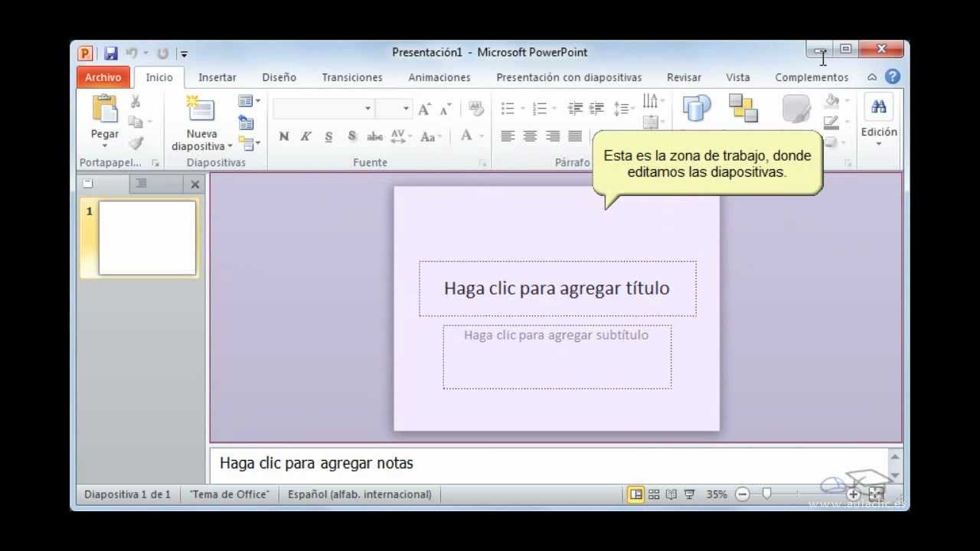This screenshot has width=980, height=551.
Task: Center text in Párrafo group
Action: click(530, 136)
